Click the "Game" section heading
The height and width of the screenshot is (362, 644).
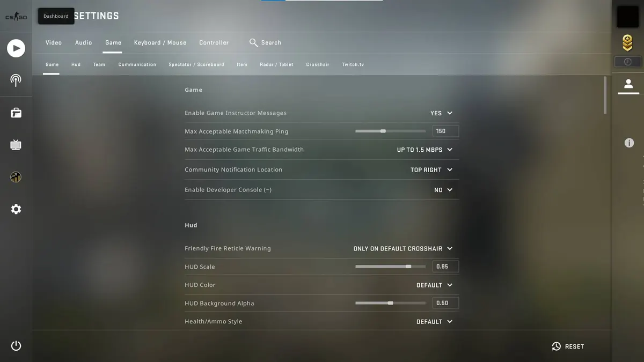coord(194,90)
